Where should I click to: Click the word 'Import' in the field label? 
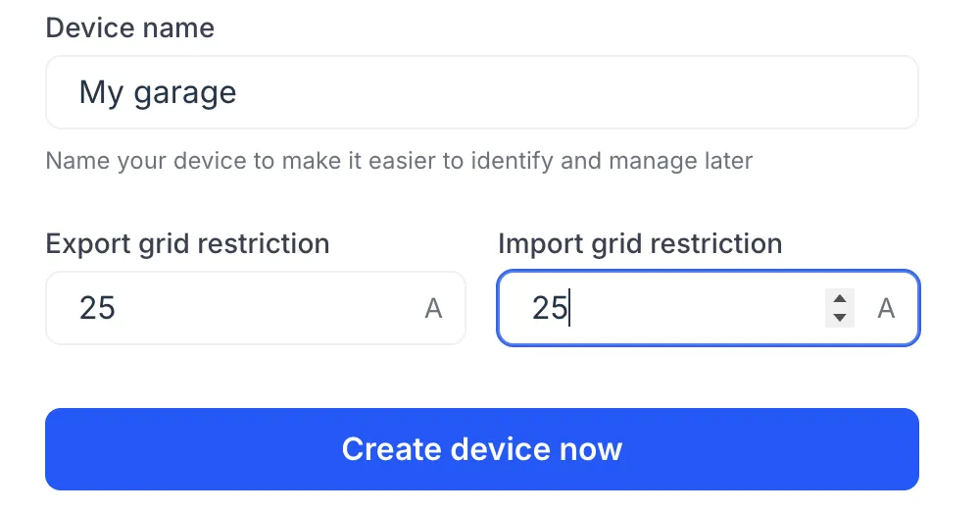coord(542,243)
